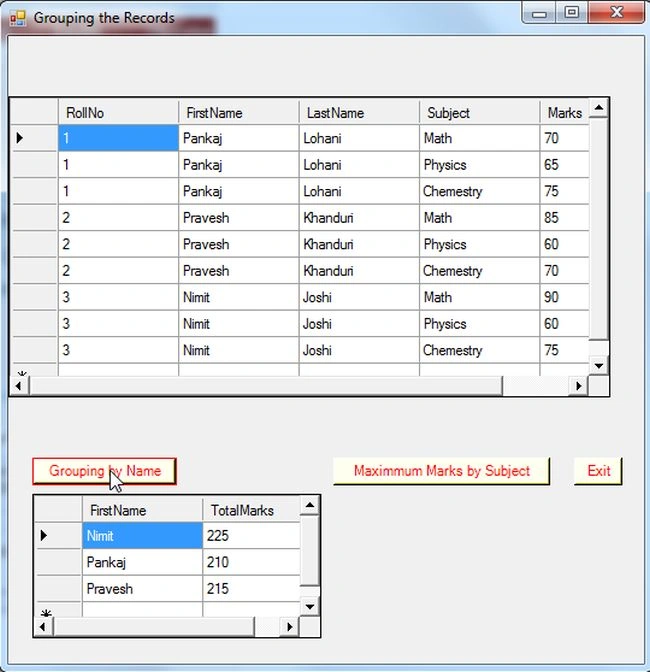Sort by the TotalMarks column header
The width and height of the screenshot is (650, 672).
coord(251,510)
